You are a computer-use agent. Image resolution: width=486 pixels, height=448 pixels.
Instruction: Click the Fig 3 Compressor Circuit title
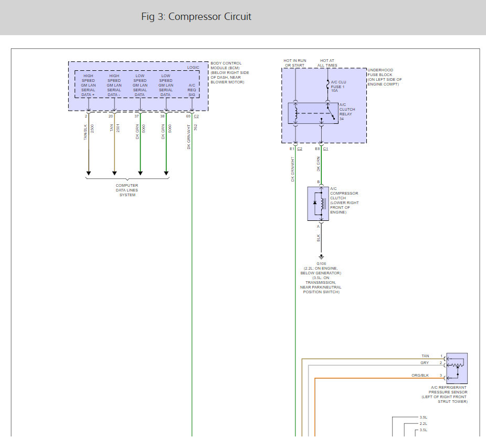[195, 16]
